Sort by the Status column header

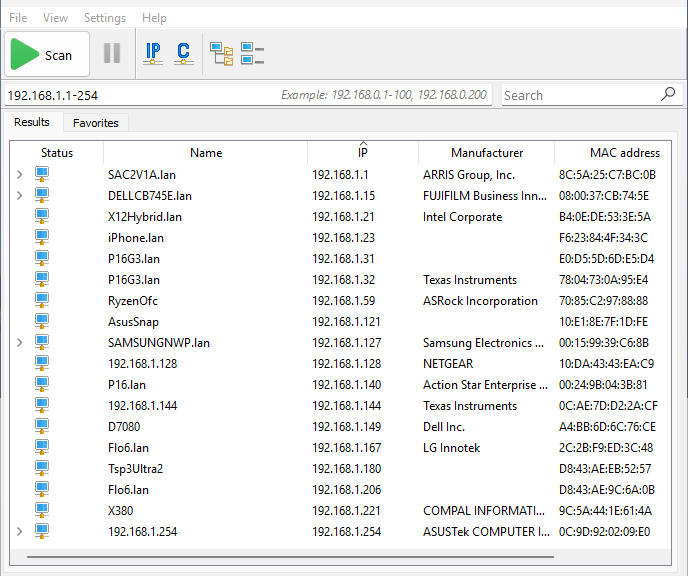(x=57, y=153)
